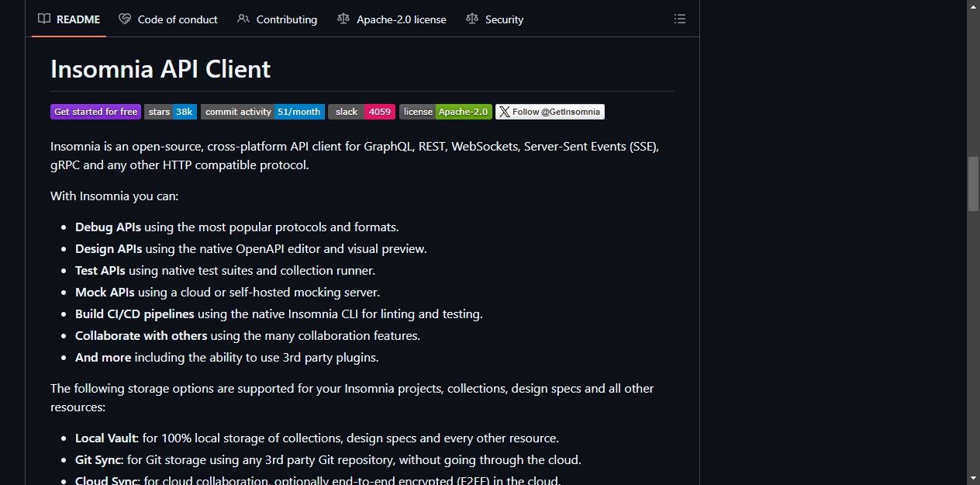Click the bold 'Local Vault' text
This screenshot has height=485, width=980.
106,438
